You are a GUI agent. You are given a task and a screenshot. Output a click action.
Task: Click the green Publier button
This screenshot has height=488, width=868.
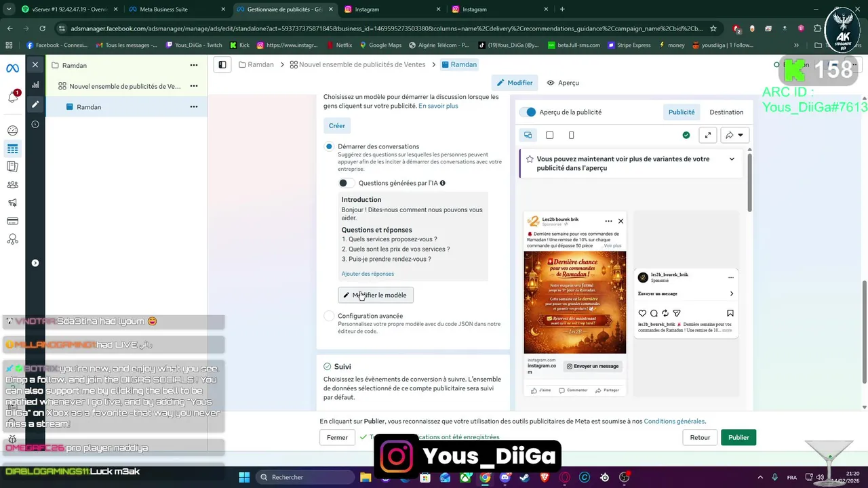[738, 437]
